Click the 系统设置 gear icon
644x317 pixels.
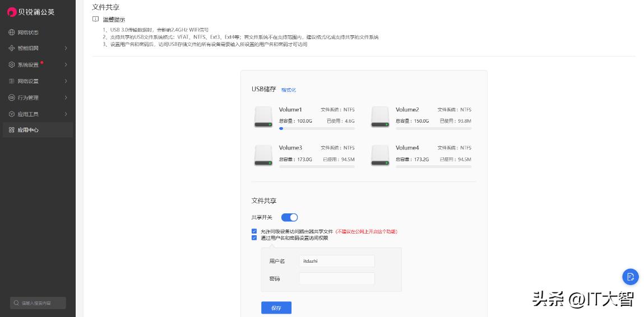click(x=12, y=65)
